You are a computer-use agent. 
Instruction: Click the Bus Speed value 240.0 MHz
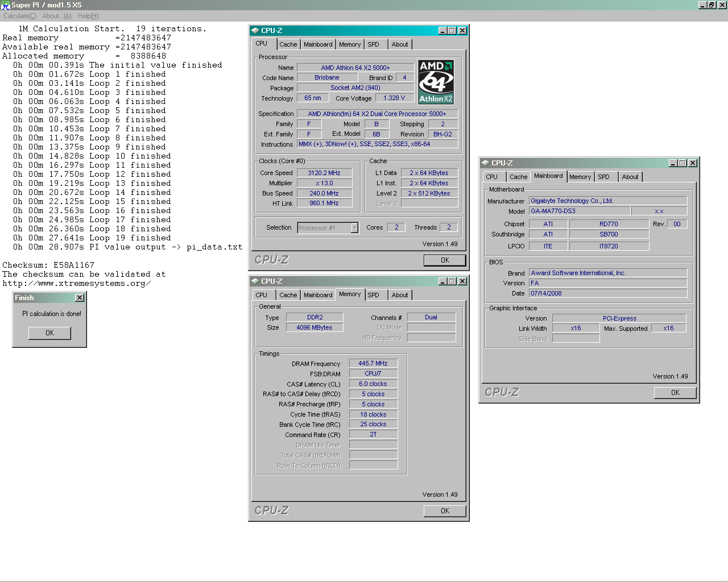[324, 194]
